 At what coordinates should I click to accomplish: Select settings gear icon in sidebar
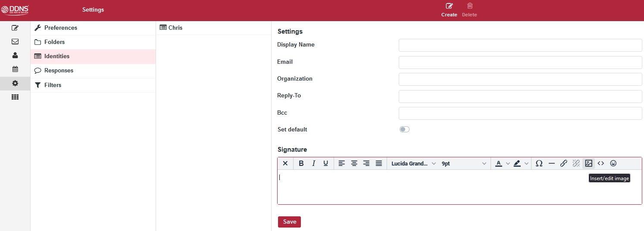[15, 83]
